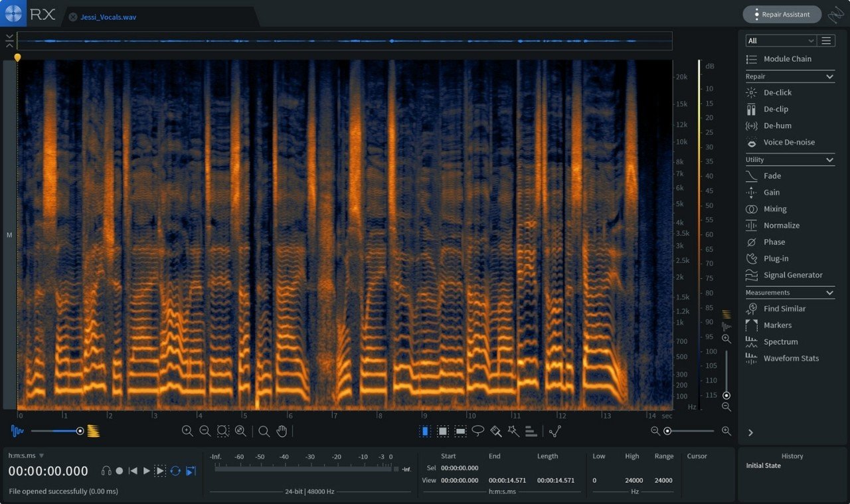The image size is (850, 504).
Task: Select the Lasso selection tool
Action: 478,431
